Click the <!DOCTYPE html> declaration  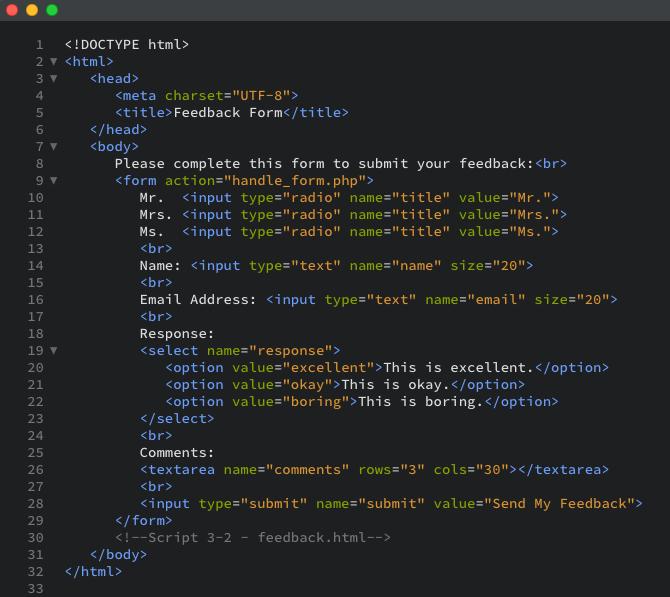pyautogui.click(x=127, y=44)
